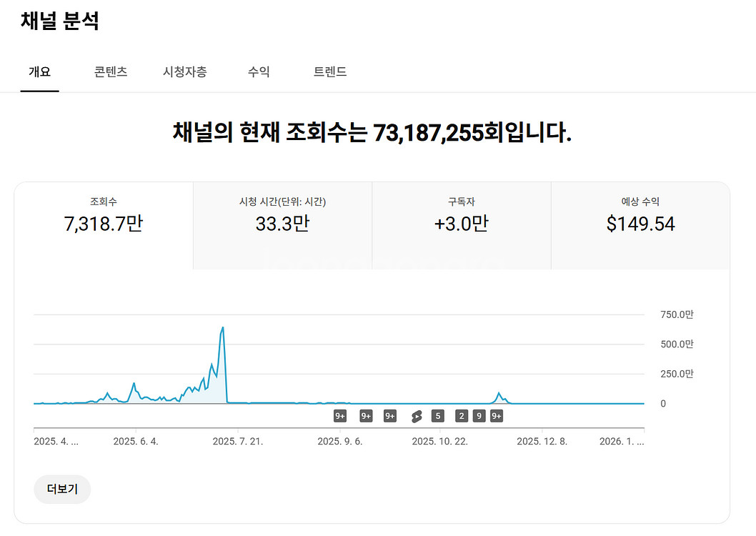The image size is (756, 536).
Task: Click the leftmost 9+ video marker
Action: pos(340,417)
